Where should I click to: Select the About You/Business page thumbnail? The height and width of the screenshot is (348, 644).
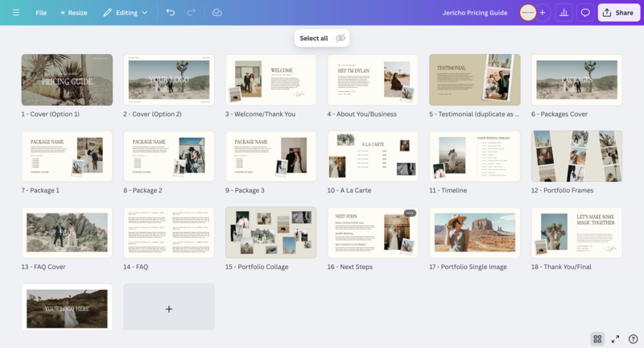point(373,80)
